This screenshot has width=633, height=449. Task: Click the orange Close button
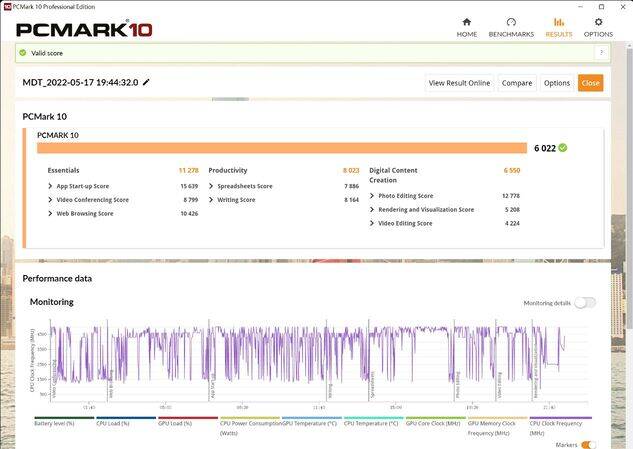[x=590, y=83]
